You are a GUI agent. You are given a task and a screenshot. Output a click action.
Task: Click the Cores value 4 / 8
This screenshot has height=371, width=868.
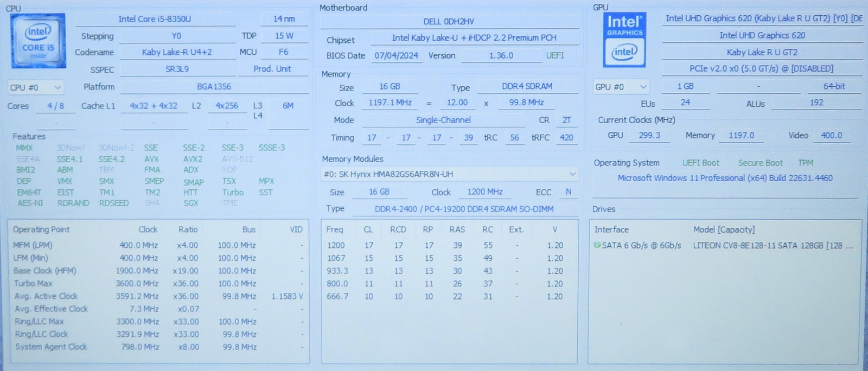pos(55,106)
